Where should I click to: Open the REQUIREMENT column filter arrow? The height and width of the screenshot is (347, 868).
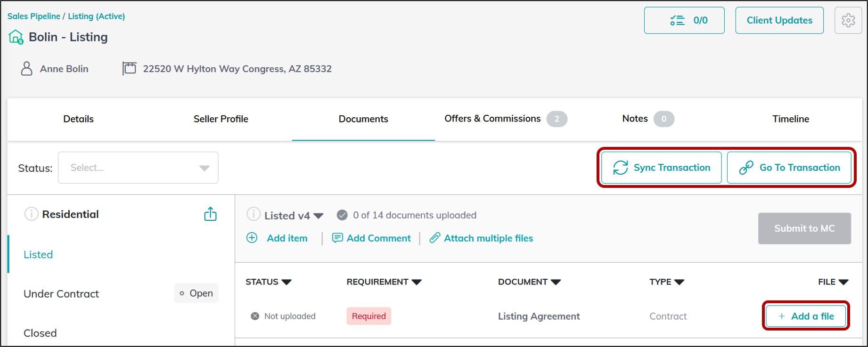click(416, 282)
